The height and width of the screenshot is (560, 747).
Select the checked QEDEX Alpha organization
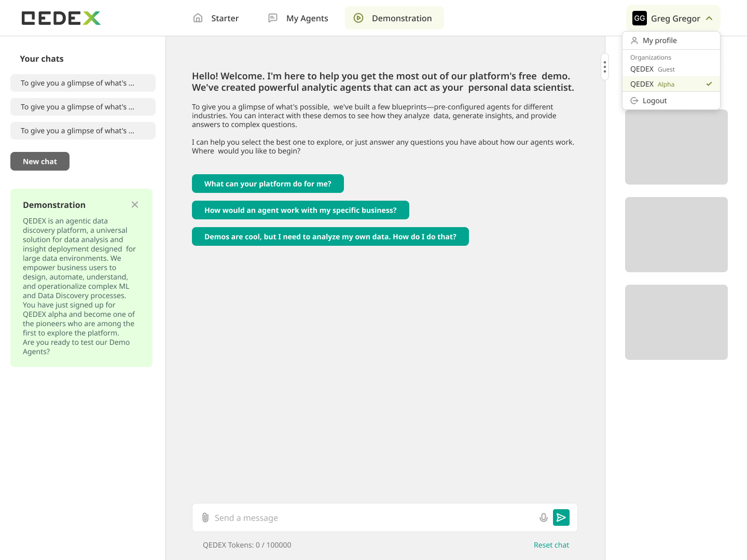click(x=670, y=84)
